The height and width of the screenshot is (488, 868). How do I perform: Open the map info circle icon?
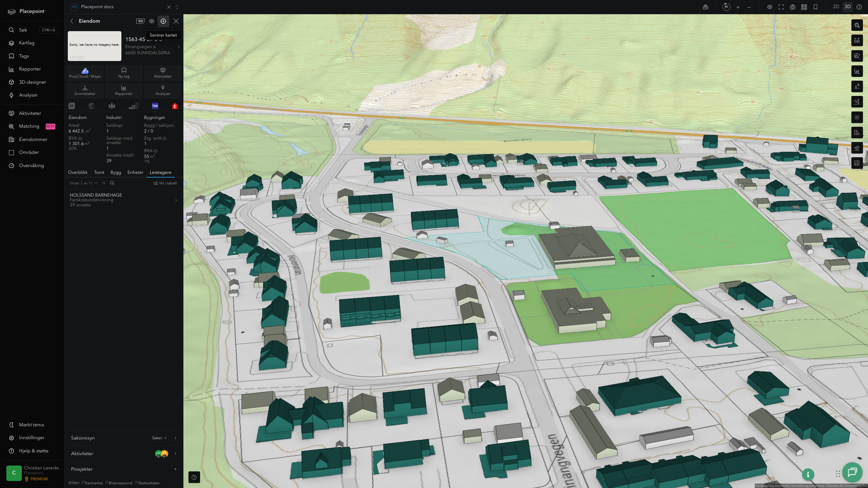point(859,7)
